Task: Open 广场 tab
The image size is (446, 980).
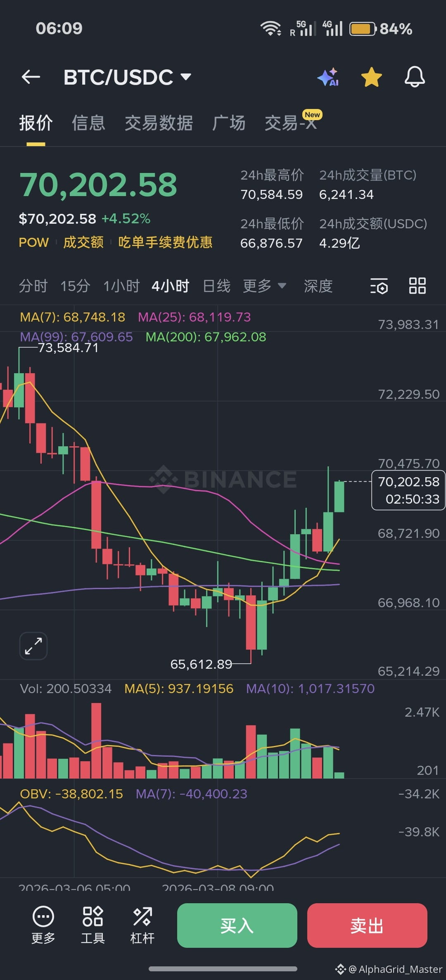Action: click(x=229, y=123)
